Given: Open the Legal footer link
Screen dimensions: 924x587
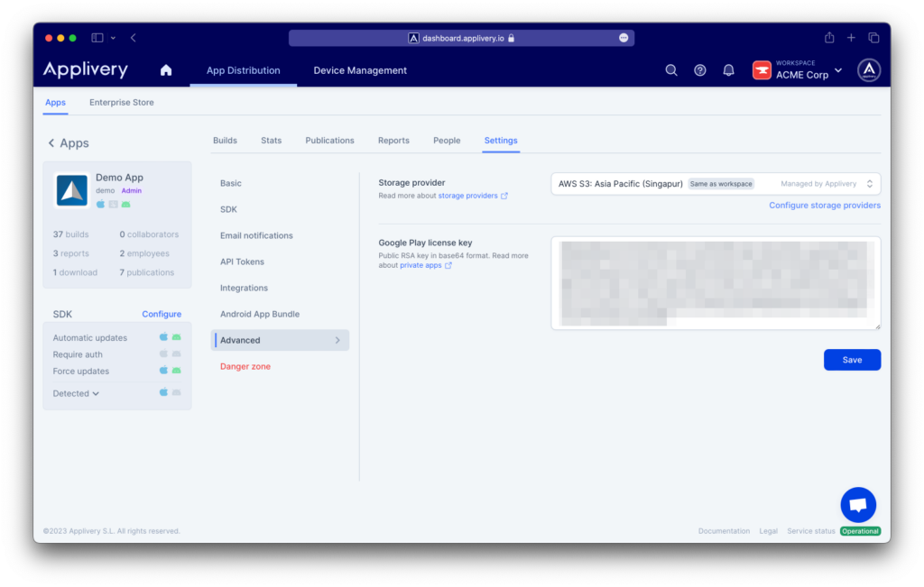Looking at the screenshot, I should point(768,531).
